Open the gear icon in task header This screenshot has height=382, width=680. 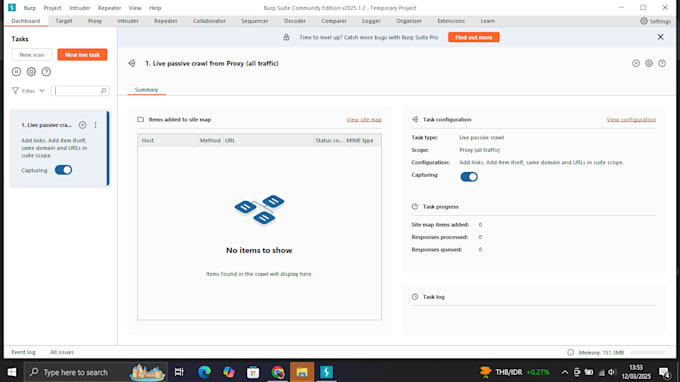649,63
